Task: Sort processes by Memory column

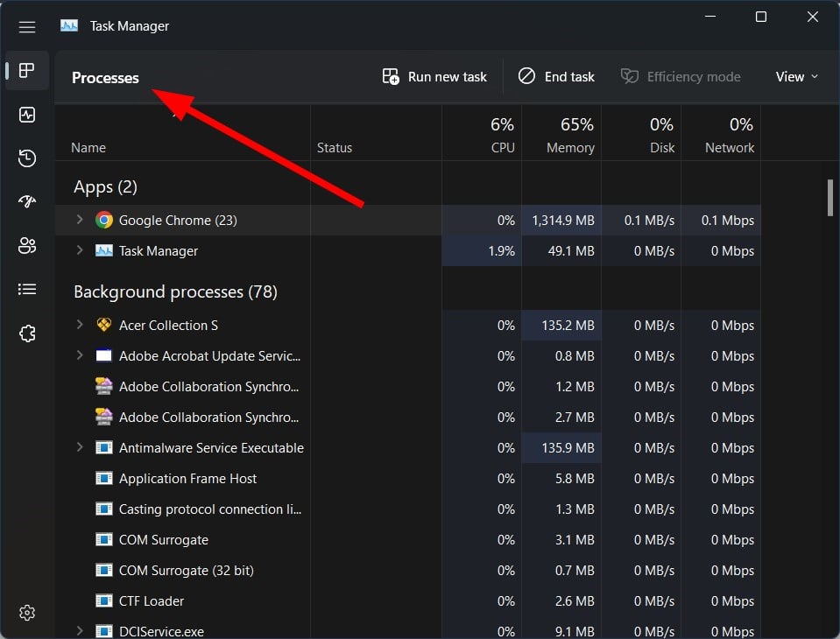Action: pyautogui.click(x=561, y=133)
